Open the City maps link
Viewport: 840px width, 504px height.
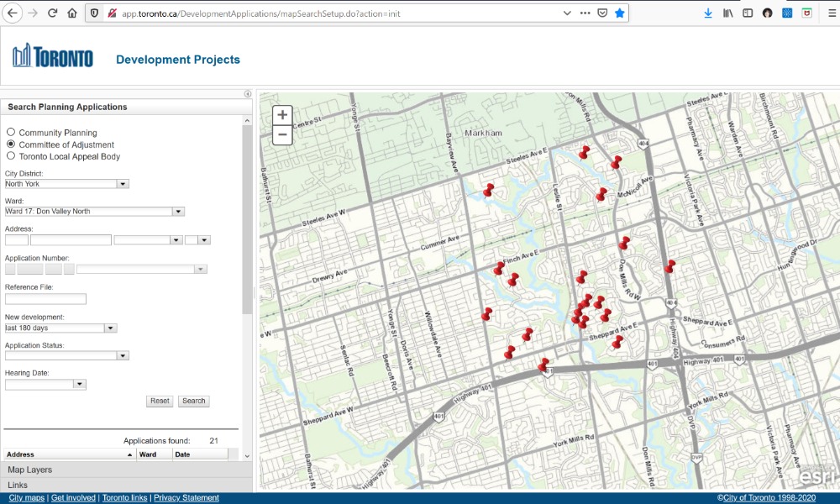(27, 497)
